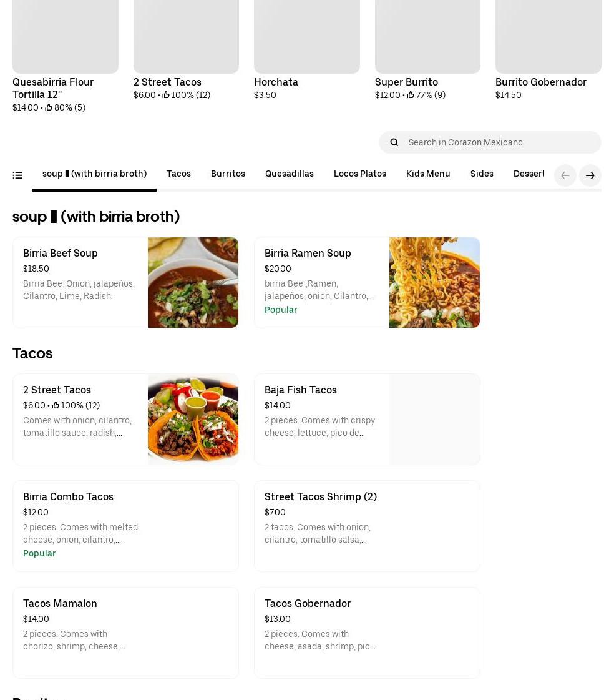Open the menu categories list icon

[x=17, y=175]
